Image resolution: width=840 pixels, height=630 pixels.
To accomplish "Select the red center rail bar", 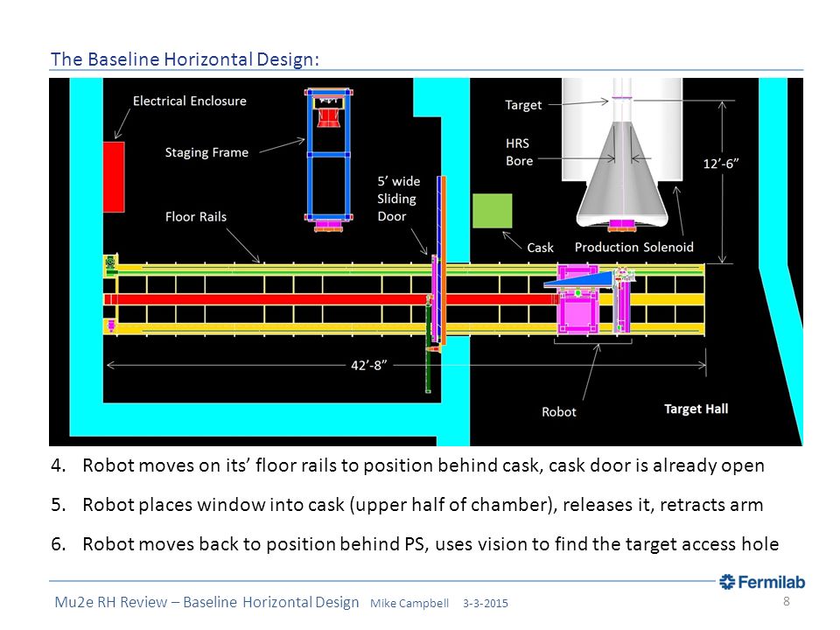I will [x=330, y=299].
